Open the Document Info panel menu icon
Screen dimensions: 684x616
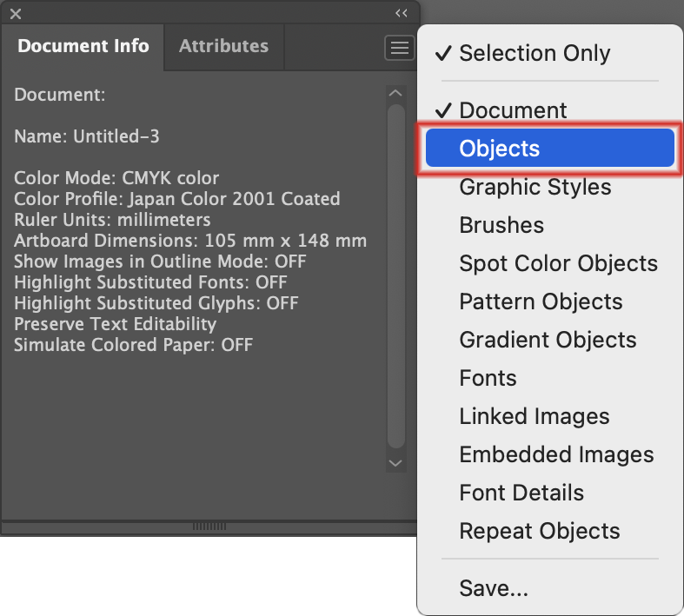click(399, 48)
